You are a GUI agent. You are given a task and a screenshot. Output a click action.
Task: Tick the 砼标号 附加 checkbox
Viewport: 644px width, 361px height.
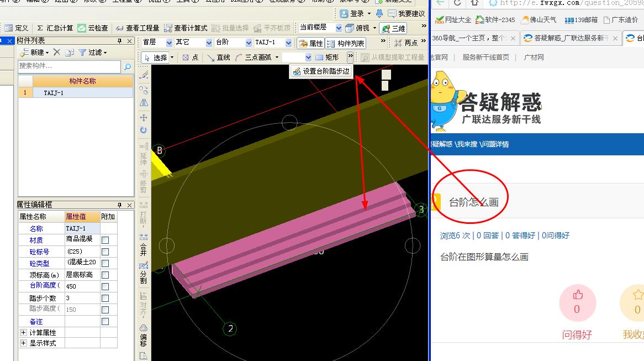click(x=105, y=252)
